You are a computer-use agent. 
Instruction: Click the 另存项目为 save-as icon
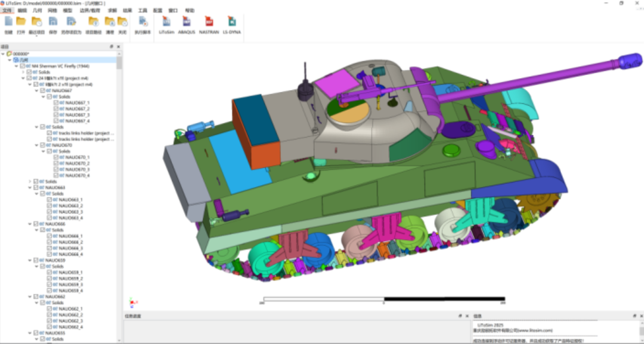(x=72, y=21)
